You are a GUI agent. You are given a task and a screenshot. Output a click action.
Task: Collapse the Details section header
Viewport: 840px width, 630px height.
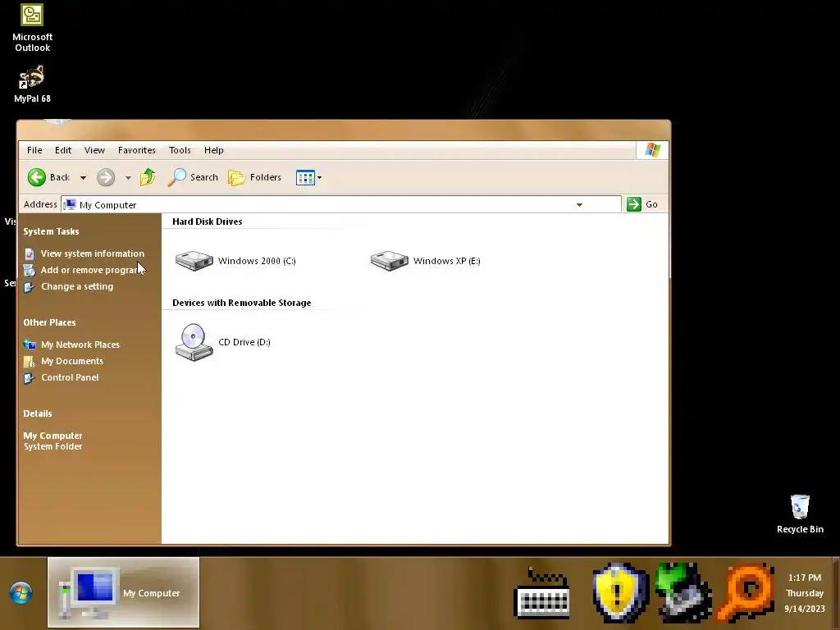click(38, 413)
